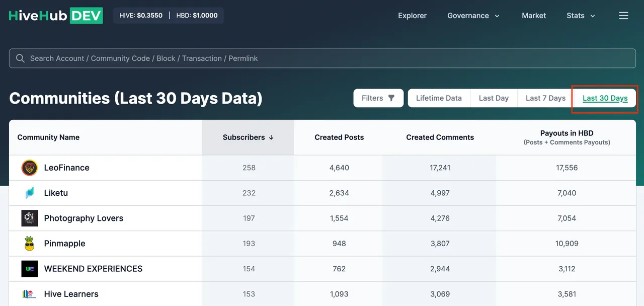Open the Explorer page
Image resolution: width=644 pixels, height=306 pixels.
click(x=412, y=16)
